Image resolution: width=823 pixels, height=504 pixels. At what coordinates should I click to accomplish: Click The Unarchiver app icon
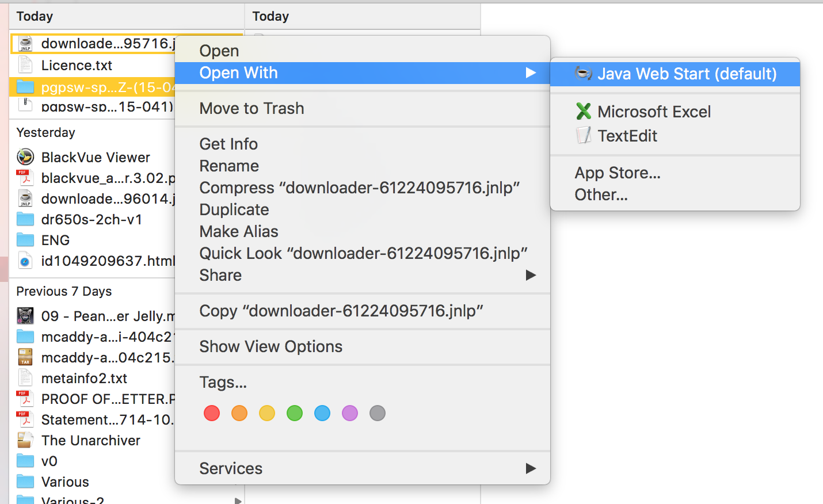[25, 440]
